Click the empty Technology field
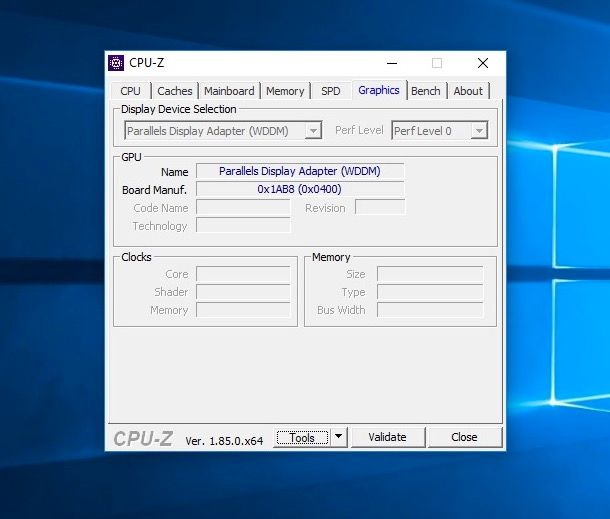Viewport: 610px width, 519px height. coord(243,225)
